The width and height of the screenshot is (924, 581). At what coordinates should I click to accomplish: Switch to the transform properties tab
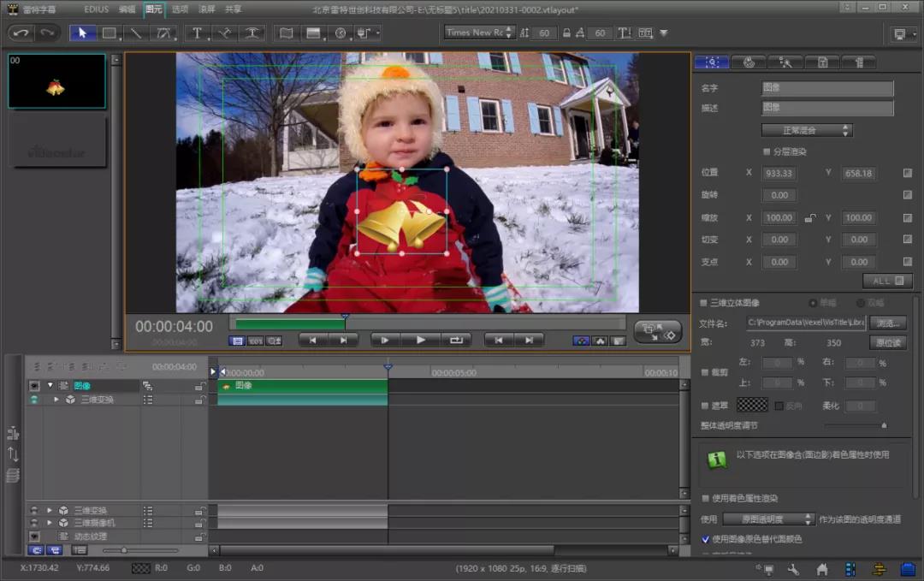coord(712,62)
